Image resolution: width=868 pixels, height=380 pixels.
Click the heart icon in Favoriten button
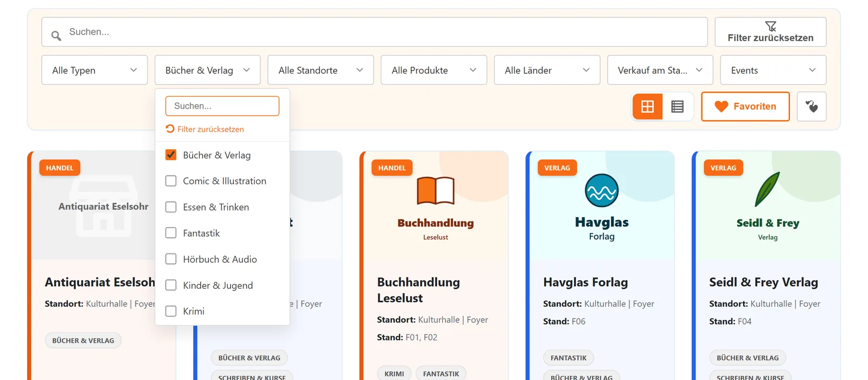point(721,106)
